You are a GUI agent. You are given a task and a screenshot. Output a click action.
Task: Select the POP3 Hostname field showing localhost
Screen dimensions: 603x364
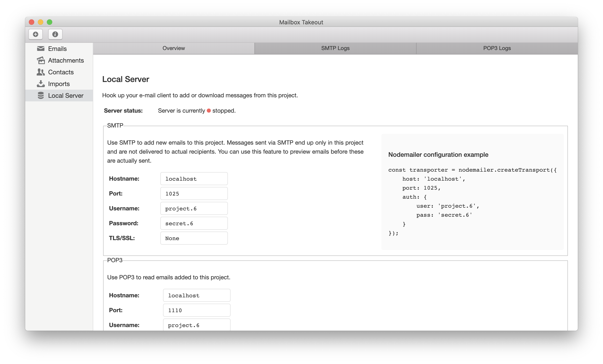coord(197,295)
